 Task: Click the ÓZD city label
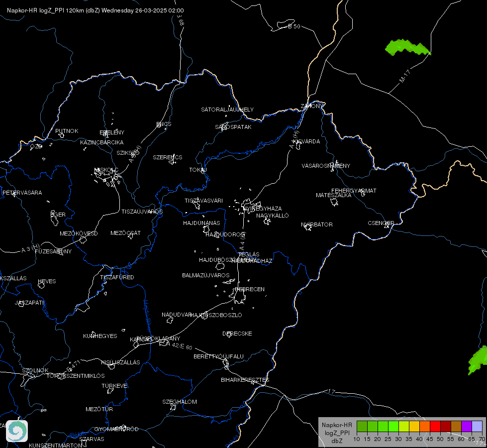pyautogui.click(x=36, y=146)
